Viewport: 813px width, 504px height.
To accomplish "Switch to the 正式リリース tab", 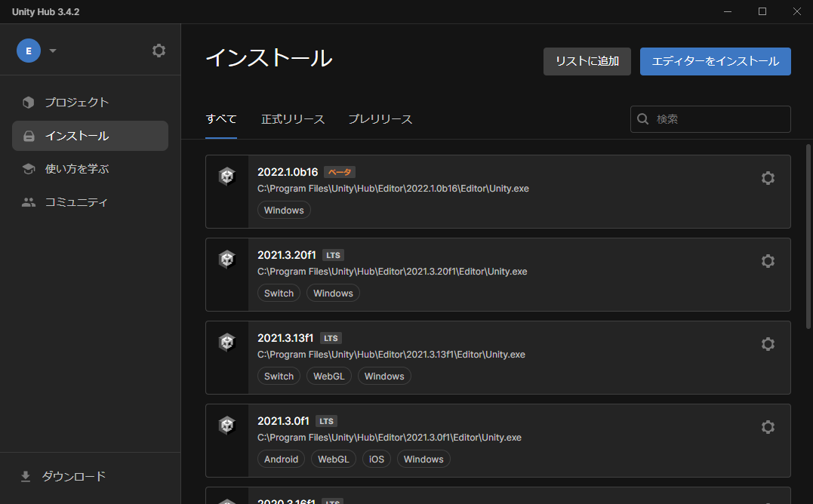I will 293,119.
